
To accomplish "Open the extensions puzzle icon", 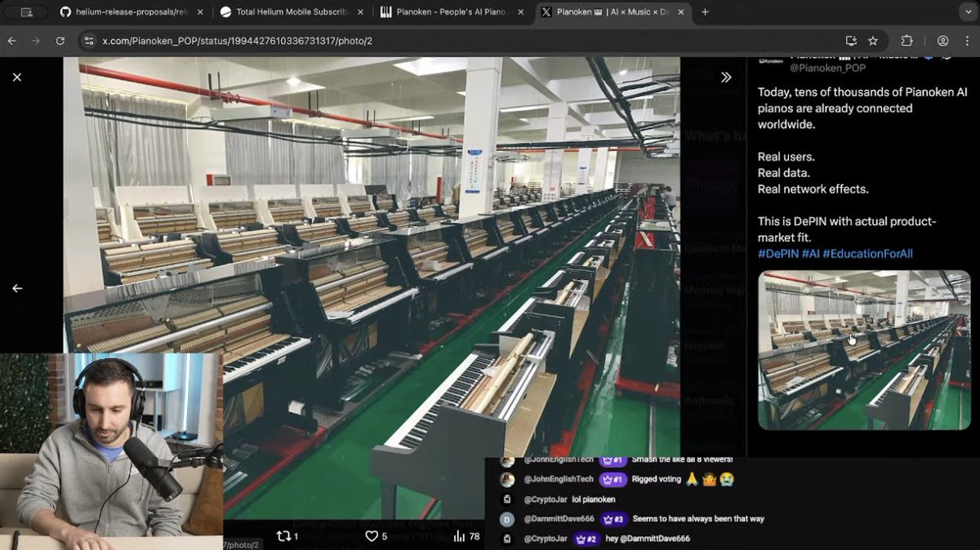I will (x=906, y=40).
